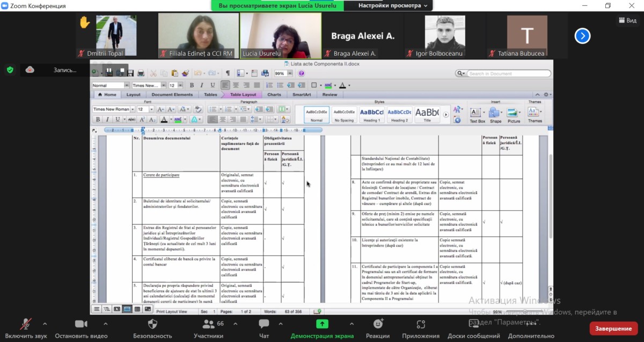Click the highlight color swatch in formatting bar

[328, 85]
